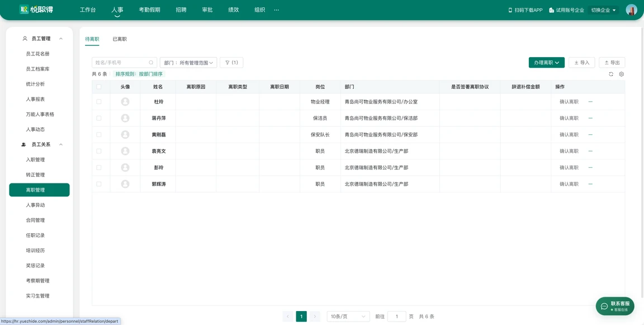This screenshot has width=644, height=325.
Task: Click the 导出 button
Action: (612, 63)
